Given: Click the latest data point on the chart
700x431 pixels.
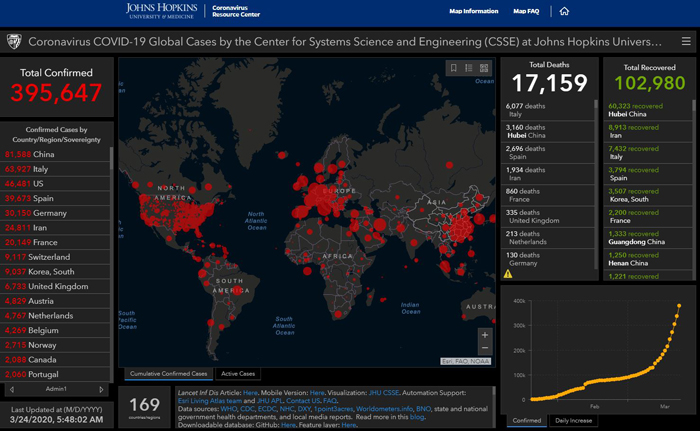Looking at the screenshot, I should pyautogui.click(x=679, y=306).
